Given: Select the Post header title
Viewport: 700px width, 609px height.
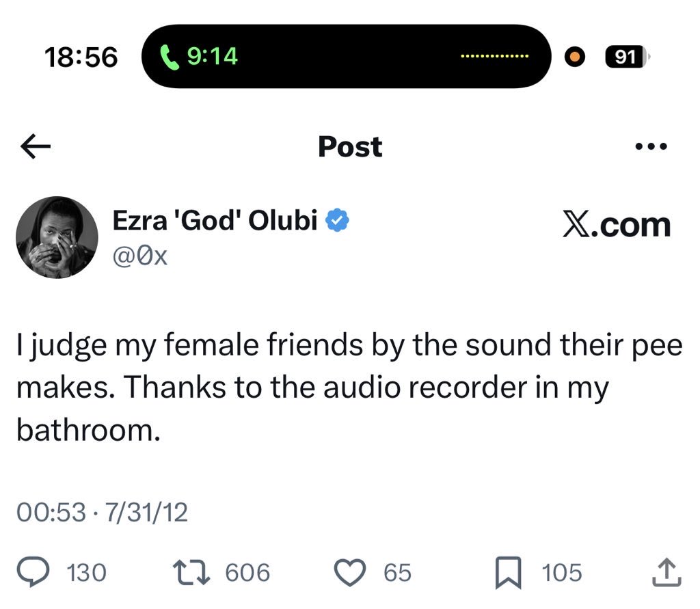Looking at the screenshot, I should 350,147.
